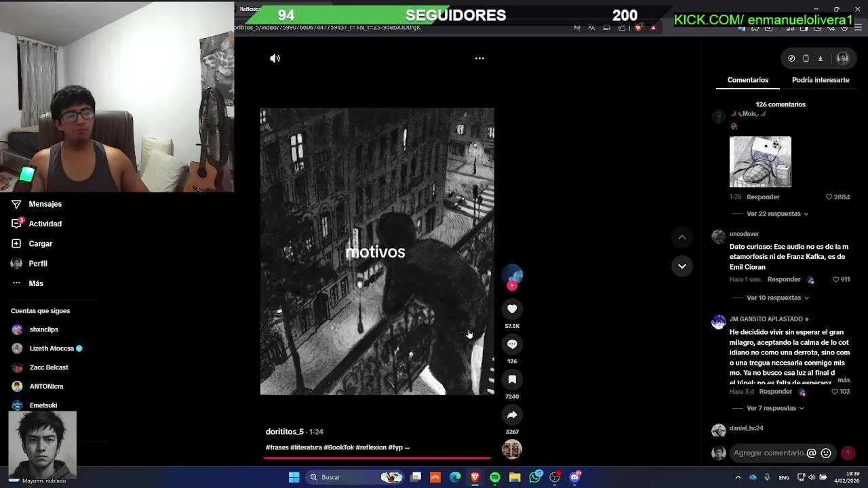The image size is (868, 488).
Task: Go to previous video with up arrow
Action: pyautogui.click(x=682, y=237)
